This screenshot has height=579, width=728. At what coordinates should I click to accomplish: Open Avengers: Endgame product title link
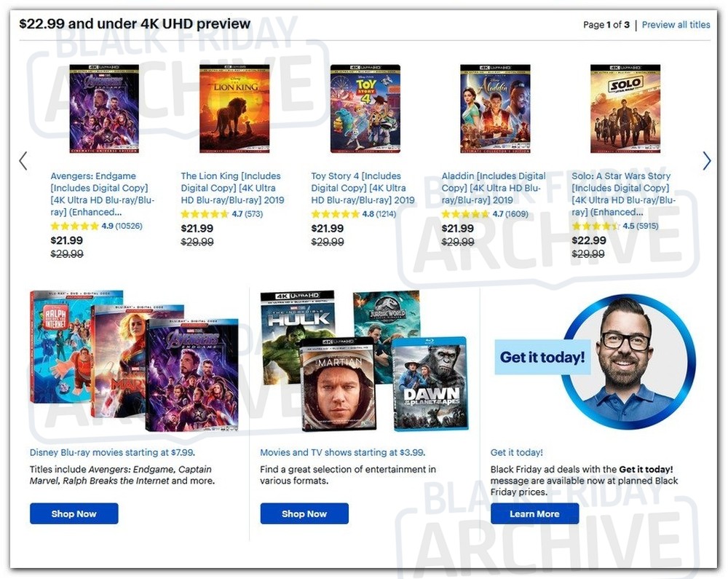[102, 194]
